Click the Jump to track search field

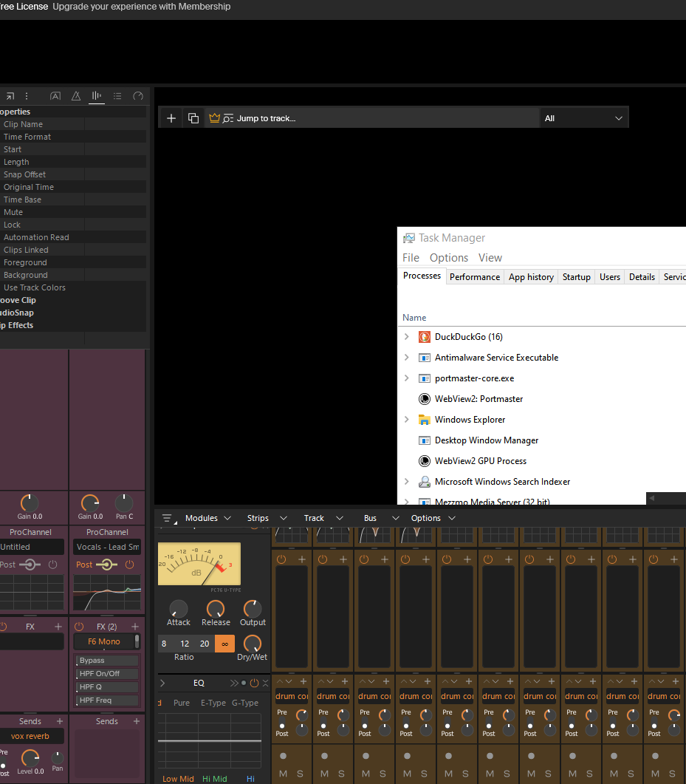(x=371, y=118)
